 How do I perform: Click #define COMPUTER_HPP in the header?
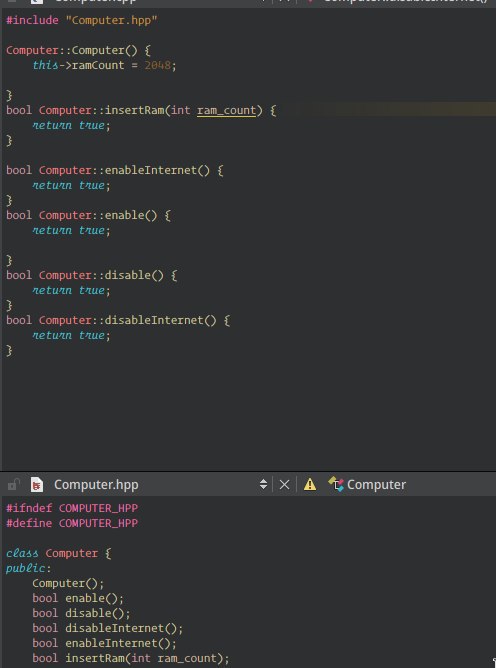click(x=72, y=523)
